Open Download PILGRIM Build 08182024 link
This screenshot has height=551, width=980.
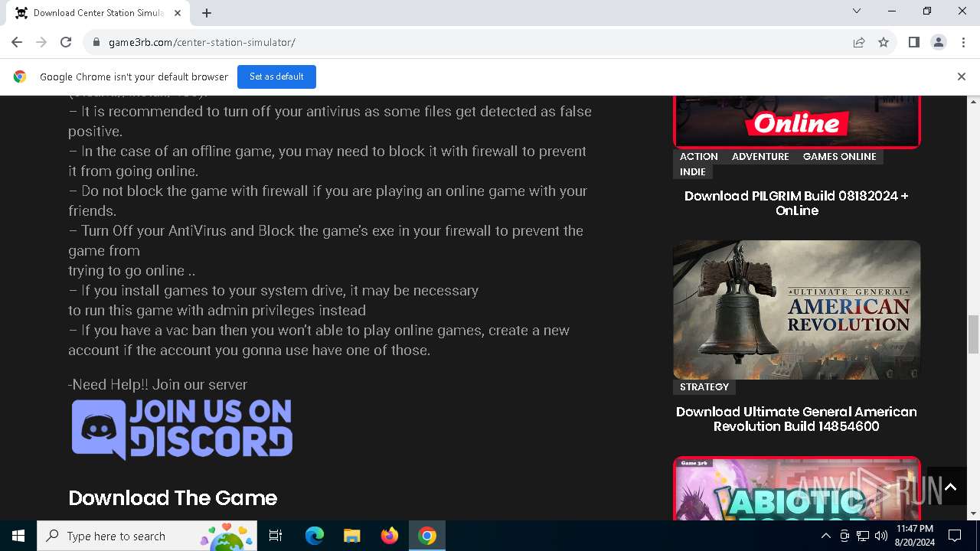(796, 203)
